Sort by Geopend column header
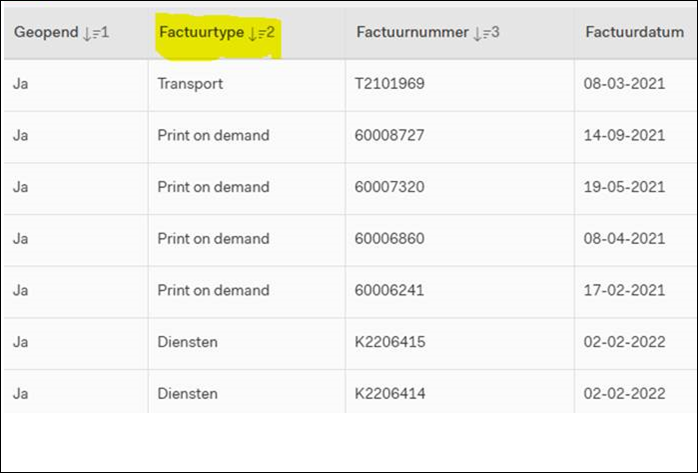This screenshot has width=698, height=473. [x=47, y=33]
